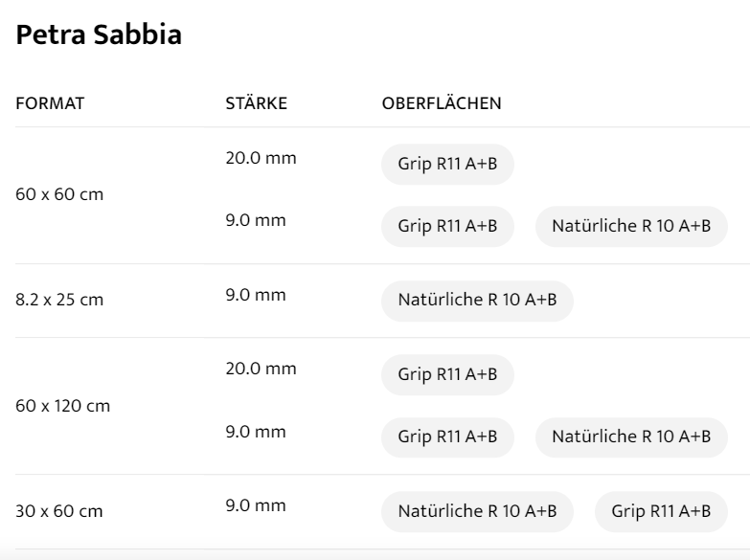Image resolution: width=750 pixels, height=560 pixels.
Task: Choose Grip R11 A+B for 60 x 60 cm 9.0 mm
Action: tap(447, 227)
